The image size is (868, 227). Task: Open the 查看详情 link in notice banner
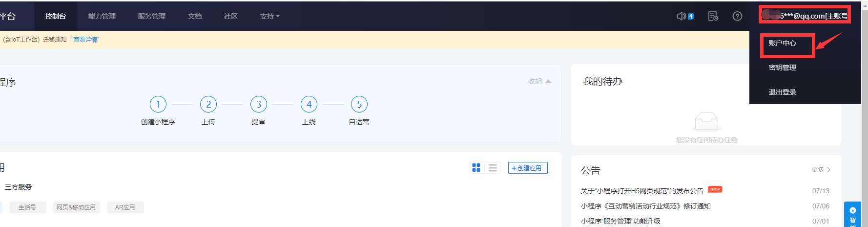pyautogui.click(x=85, y=40)
